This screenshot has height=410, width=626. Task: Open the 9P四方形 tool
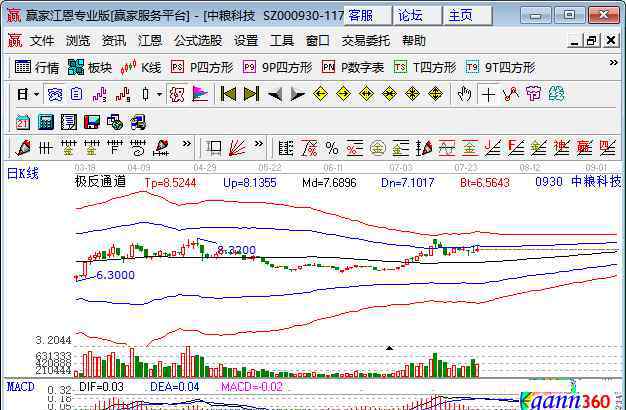(x=277, y=67)
